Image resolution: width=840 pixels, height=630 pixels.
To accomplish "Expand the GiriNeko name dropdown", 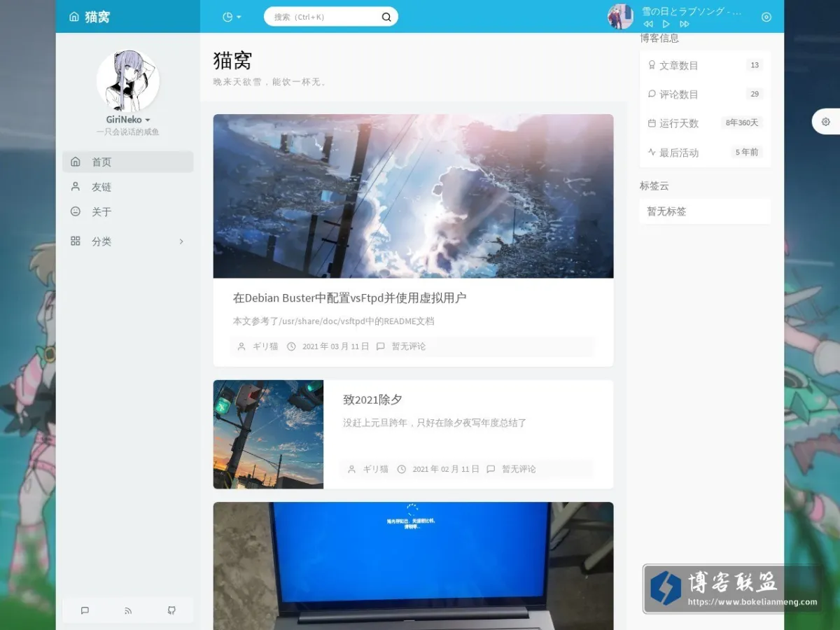I will click(x=128, y=120).
